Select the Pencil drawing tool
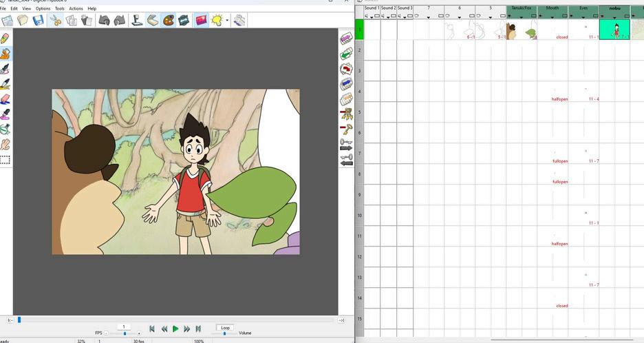The height and width of the screenshot is (343, 644). [x=6, y=39]
